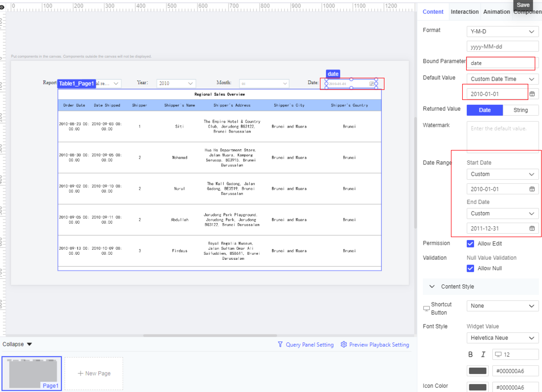The image size is (542, 392).
Task: Switch to the Animation tab
Action: 496,12
